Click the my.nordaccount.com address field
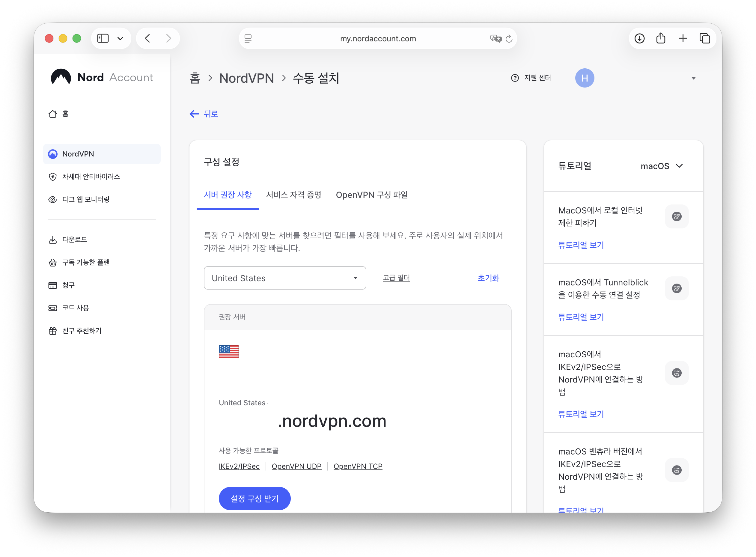This screenshot has width=756, height=557. [x=378, y=38]
